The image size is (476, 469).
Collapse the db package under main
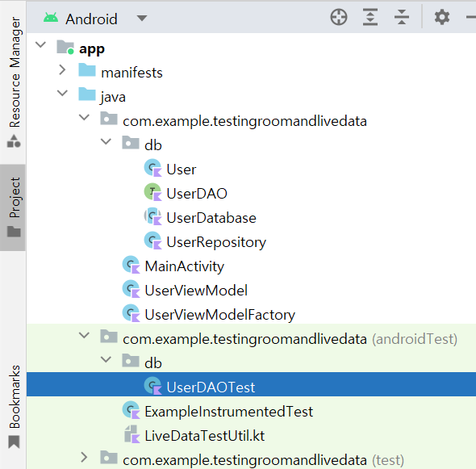106,141
